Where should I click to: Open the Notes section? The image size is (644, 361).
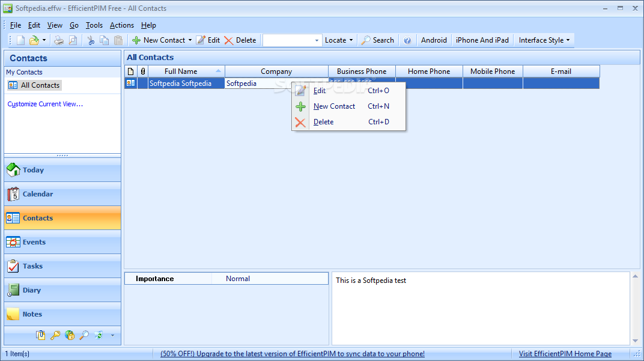62,314
